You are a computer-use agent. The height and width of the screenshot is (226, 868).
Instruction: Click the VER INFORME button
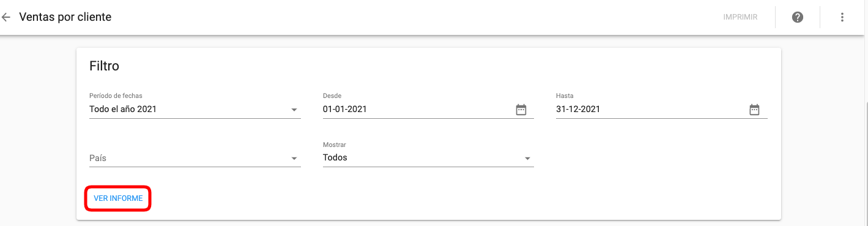(118, 198)
